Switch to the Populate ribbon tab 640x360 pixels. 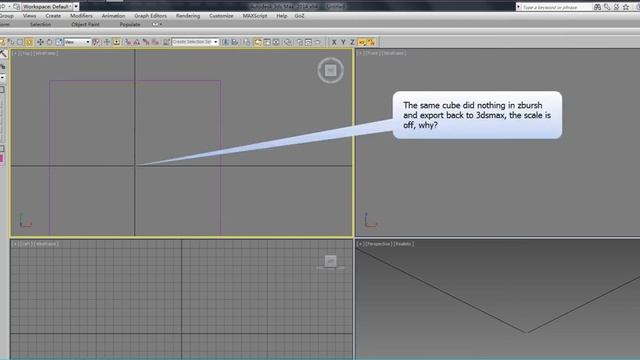tap(130, 24)
